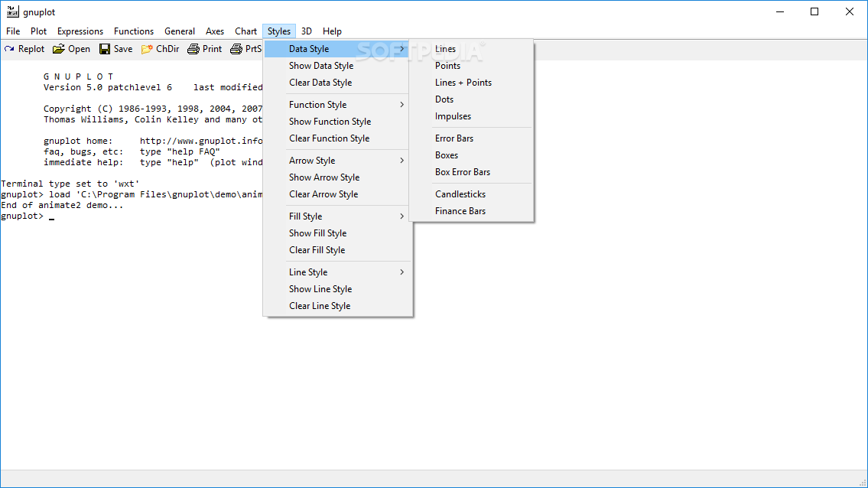Click the Replot toolbar label
The width and height of the screenshot is (868, 488).
[31, 49]
